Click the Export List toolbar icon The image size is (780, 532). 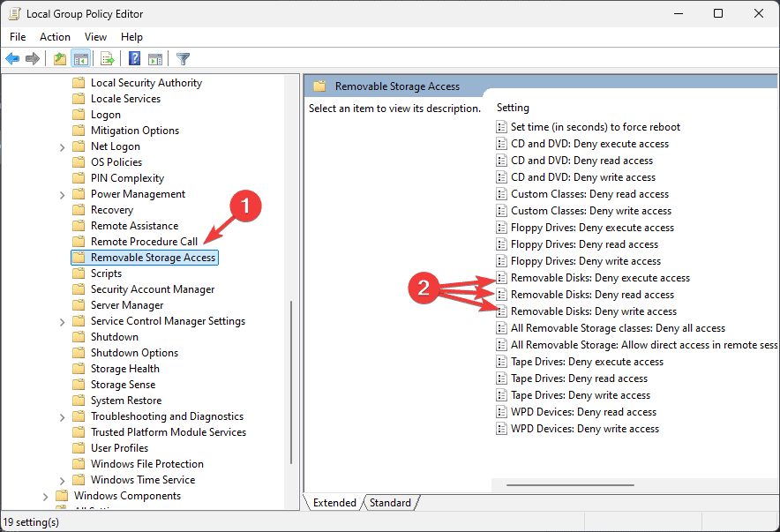(108, 58)
